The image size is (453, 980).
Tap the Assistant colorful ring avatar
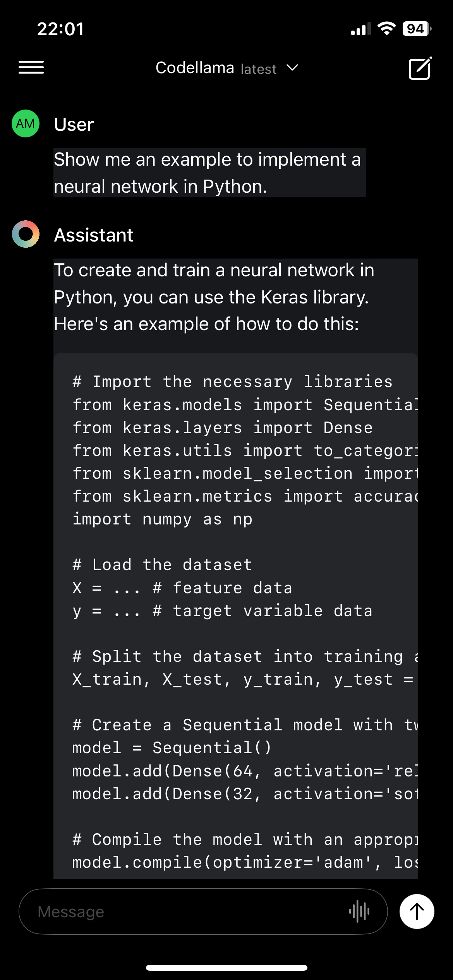[26, 234]
